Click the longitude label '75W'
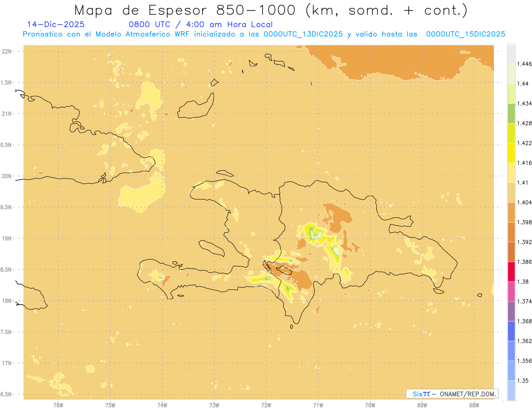Image resolution: width=532 pixels, height=411 pixels. point(110,405)
